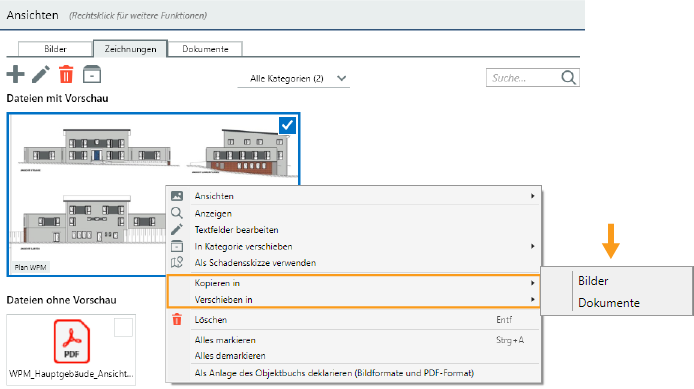The width and height of the screenshot is (694, 389).
Task: Click red trash icon beside Löschen
Action: pyautogui.click(x=177, y=320)
